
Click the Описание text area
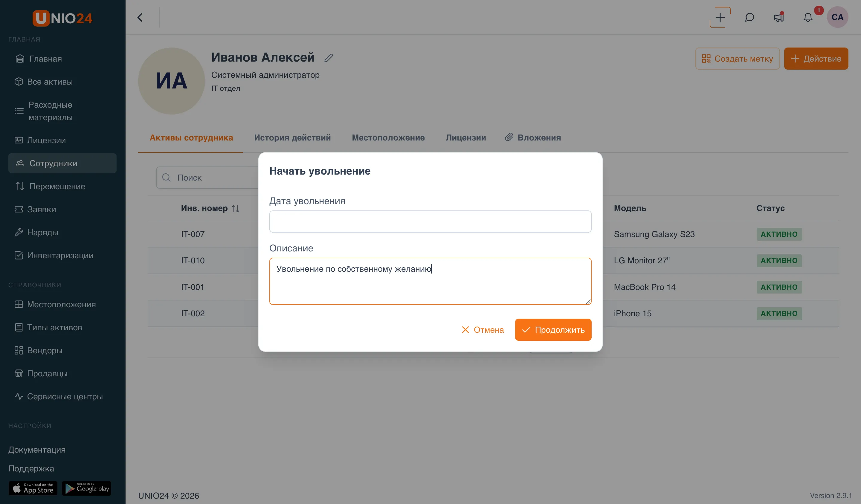[430, 281]
